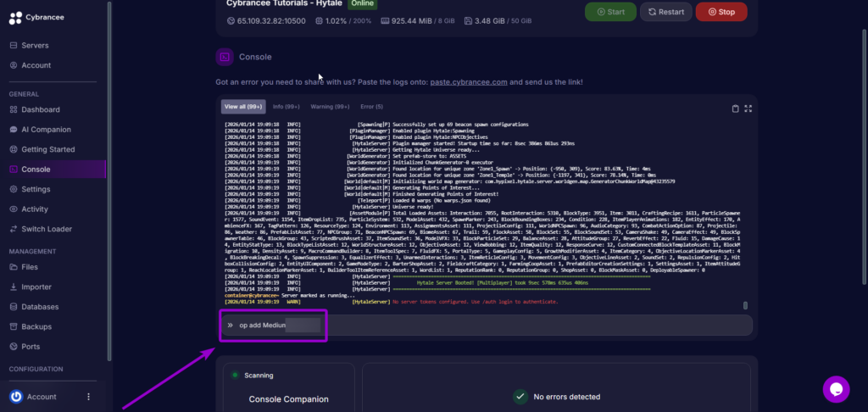Click the Cybrancee Tutorials - Hytale title
The height and width of the screenshot is (412, 868).
pos(285,3)
